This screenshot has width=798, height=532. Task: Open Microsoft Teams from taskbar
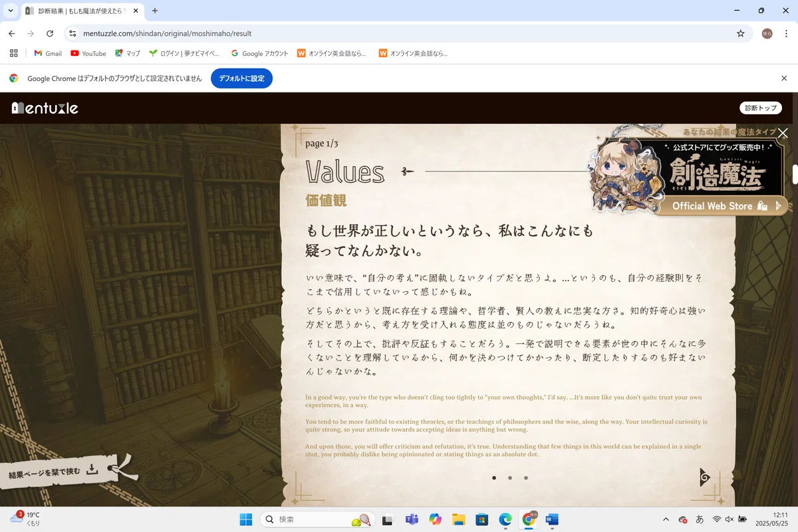point(412,519)
